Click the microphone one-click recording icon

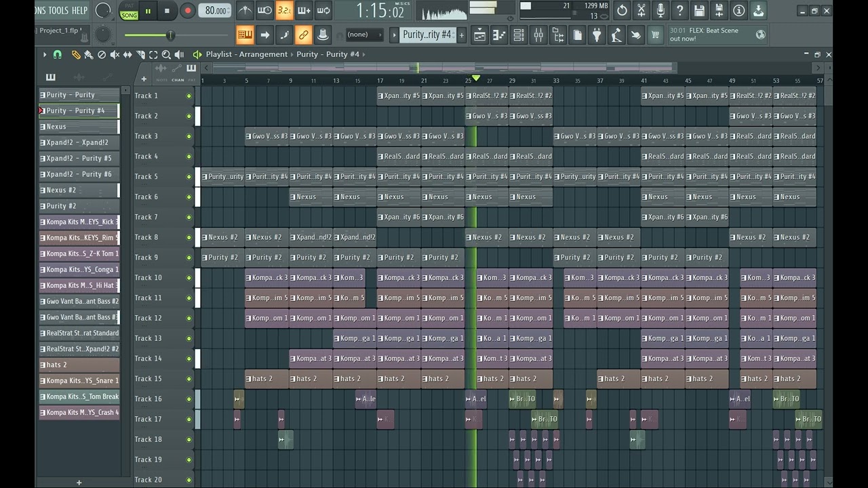point(661,10)
